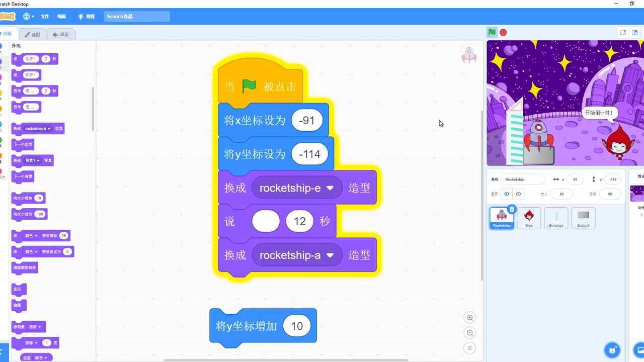Show the Rocketship sprite with eye toggle
Image resolution: width=644 pixels, height=362 pixels.
[507, 194]
